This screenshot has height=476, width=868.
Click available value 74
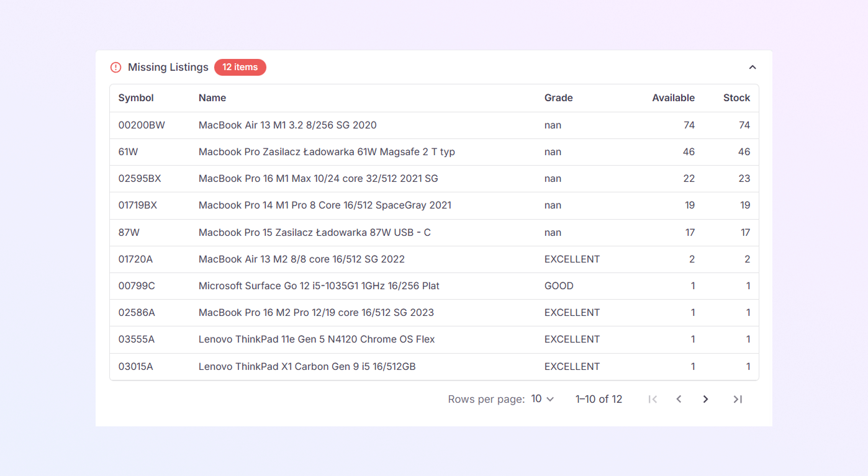click(689, 125)
